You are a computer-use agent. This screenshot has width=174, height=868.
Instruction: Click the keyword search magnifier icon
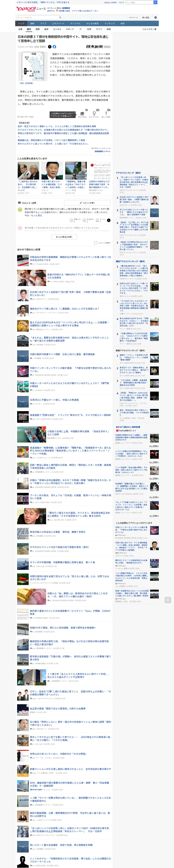click(60, 18)
